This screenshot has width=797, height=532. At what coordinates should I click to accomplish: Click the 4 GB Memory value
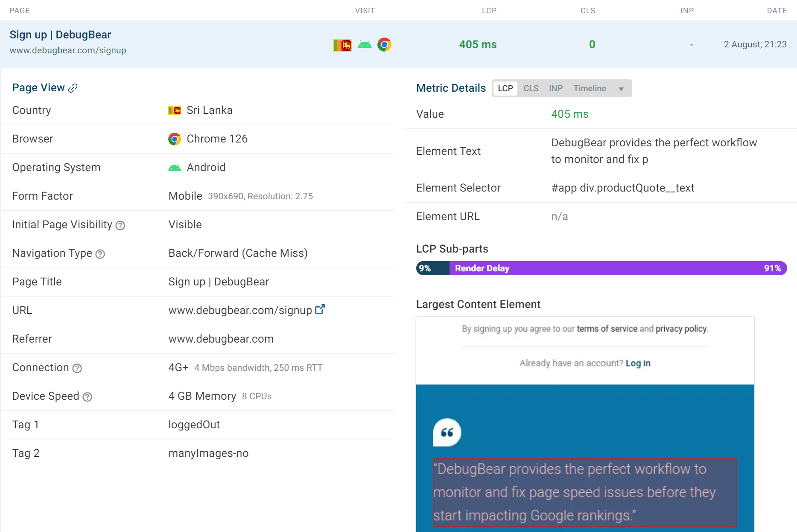[x=202, y=396]
